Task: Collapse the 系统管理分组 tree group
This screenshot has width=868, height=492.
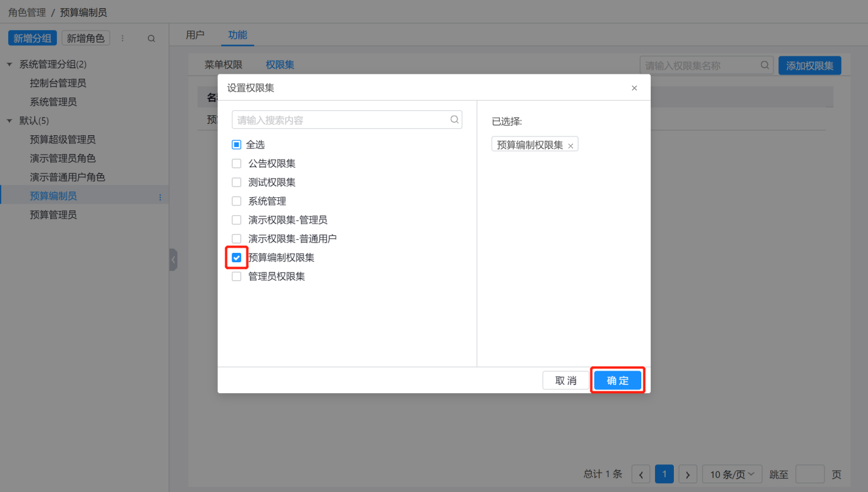Action: 9,64
